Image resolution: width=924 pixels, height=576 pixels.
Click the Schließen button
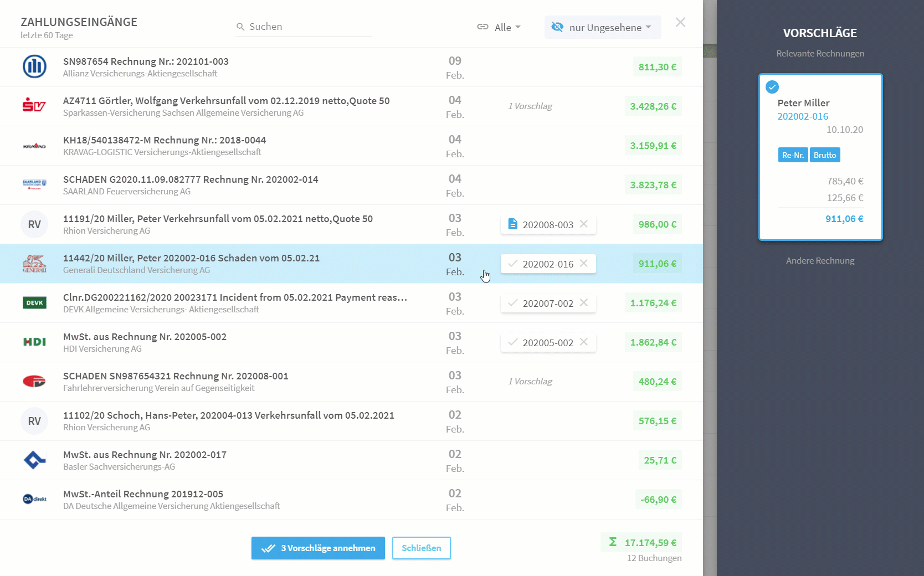pyautogui.click(x=422, y=548)
